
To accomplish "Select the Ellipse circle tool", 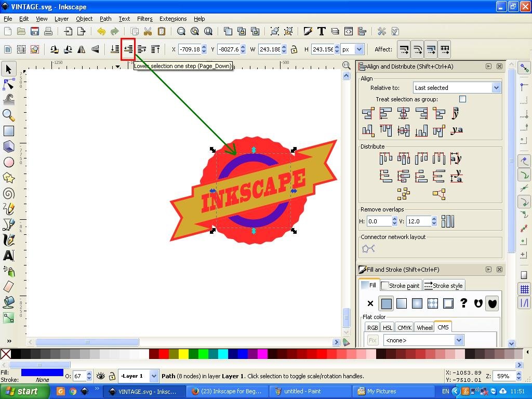I will pos(8,162).
